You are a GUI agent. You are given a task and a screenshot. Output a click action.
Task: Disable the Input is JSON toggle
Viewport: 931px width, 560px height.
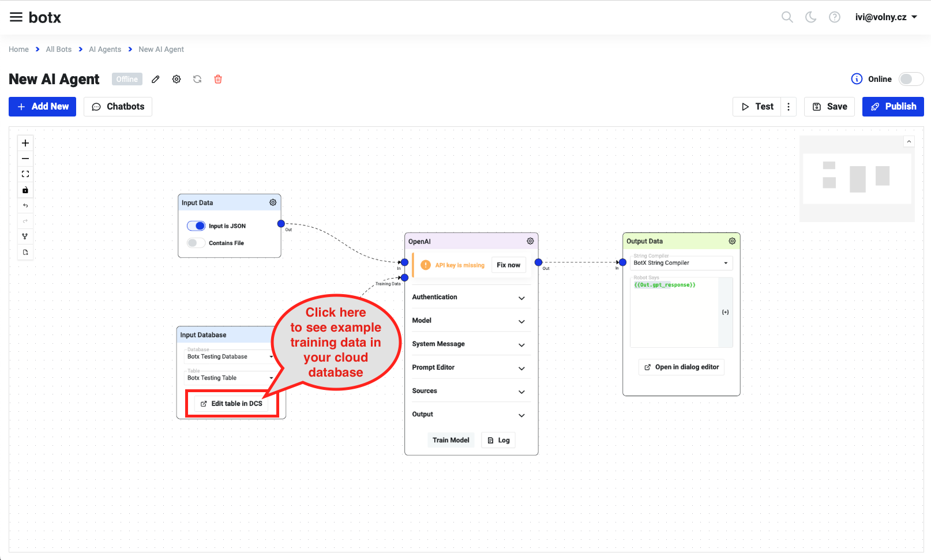pos(196,226)
